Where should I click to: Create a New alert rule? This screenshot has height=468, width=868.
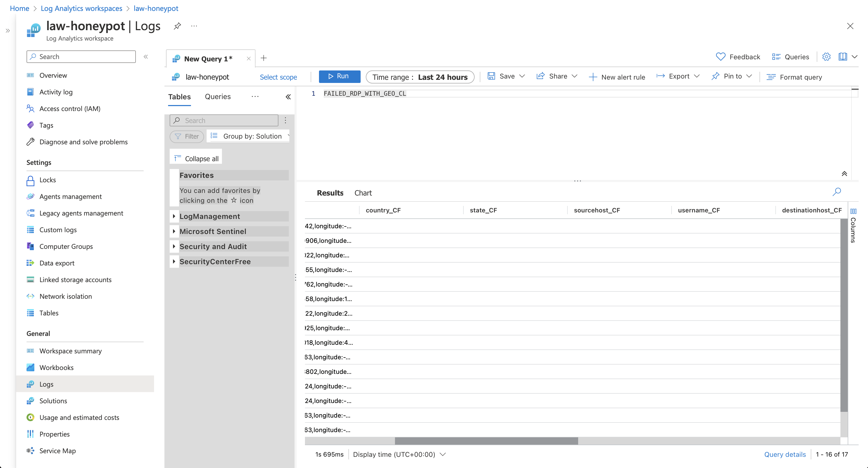[x=617, y=77]
